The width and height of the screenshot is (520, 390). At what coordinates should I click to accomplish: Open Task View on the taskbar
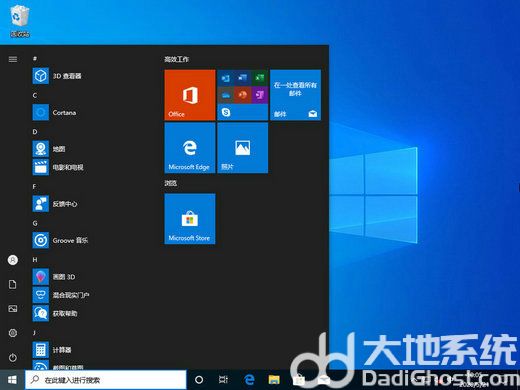(223, 380)
